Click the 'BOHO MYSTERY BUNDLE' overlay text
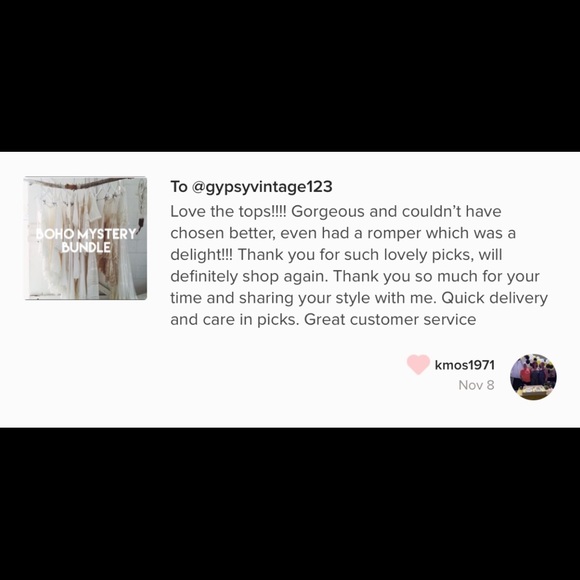580x580 pixels. pos(86,240)
